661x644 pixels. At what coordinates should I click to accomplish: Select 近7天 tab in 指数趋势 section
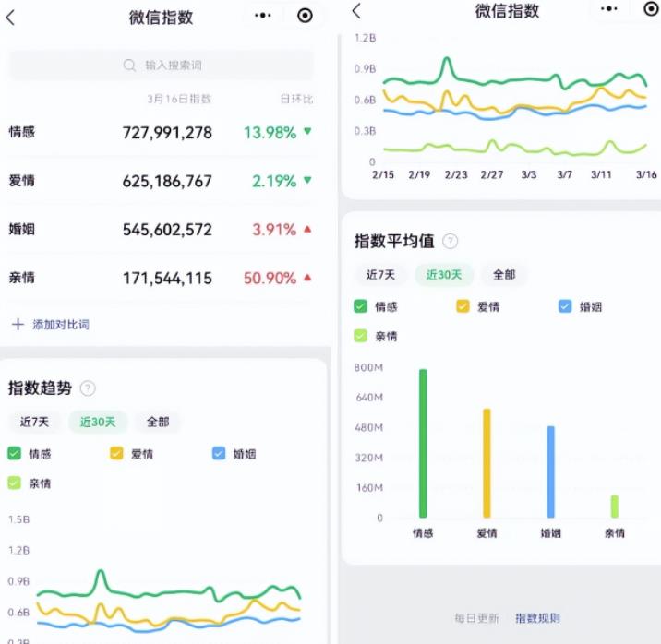pos(34,422)
